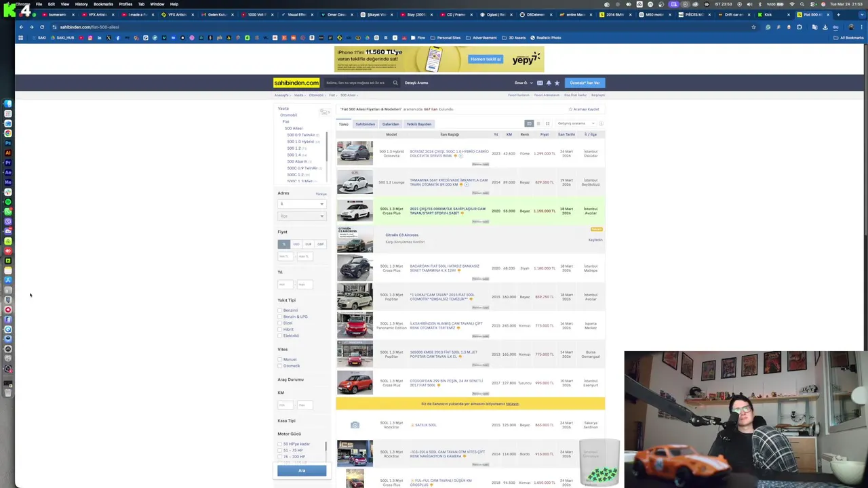The height and width of the screenshot is (488, 868).
Task: Bookmark this page with star icon
Action: 753,27
